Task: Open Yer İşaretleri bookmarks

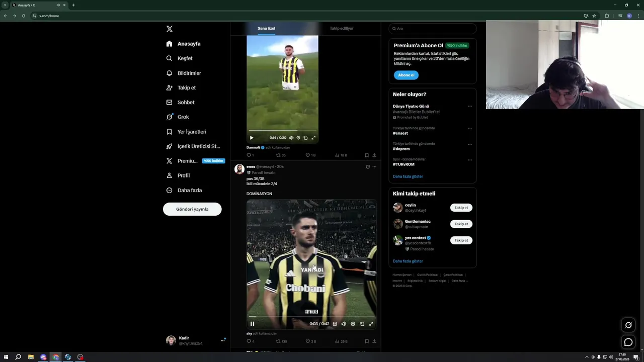Action: tap(186, 132)
